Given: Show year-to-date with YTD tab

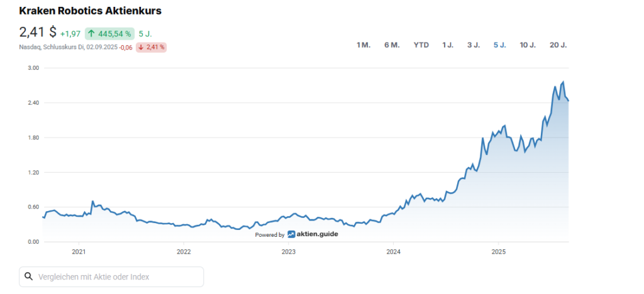Looking at the screenshot, I should pyautogui.click(x=421, y=45).
